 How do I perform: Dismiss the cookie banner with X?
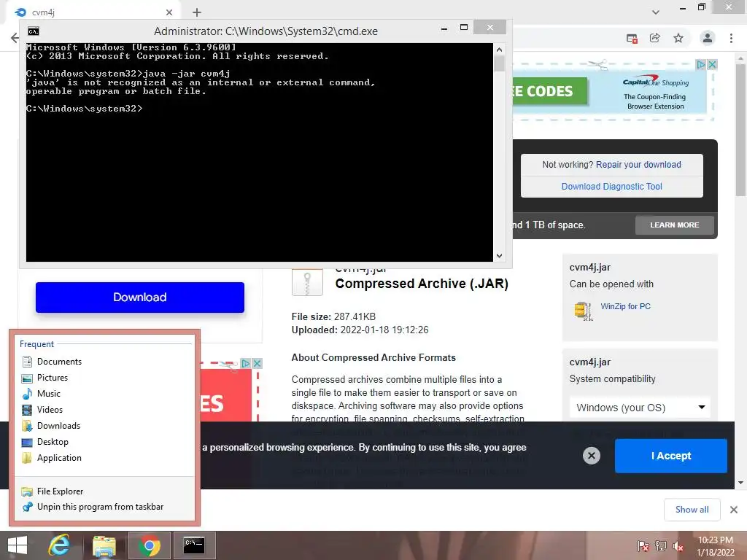point(591,456)
